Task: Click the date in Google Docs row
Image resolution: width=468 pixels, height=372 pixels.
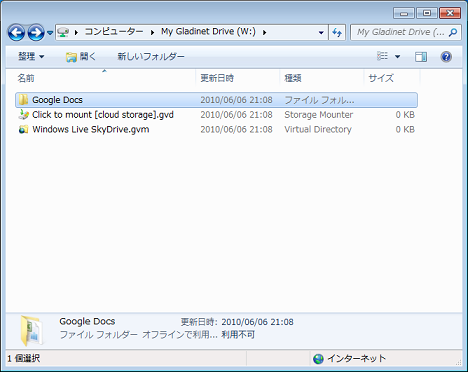Action: tap(236, 100)
